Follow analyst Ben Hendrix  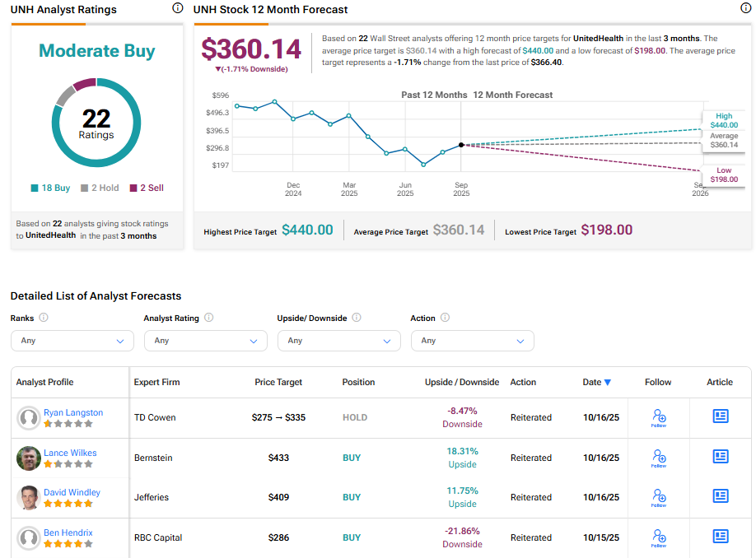point(658,537)
